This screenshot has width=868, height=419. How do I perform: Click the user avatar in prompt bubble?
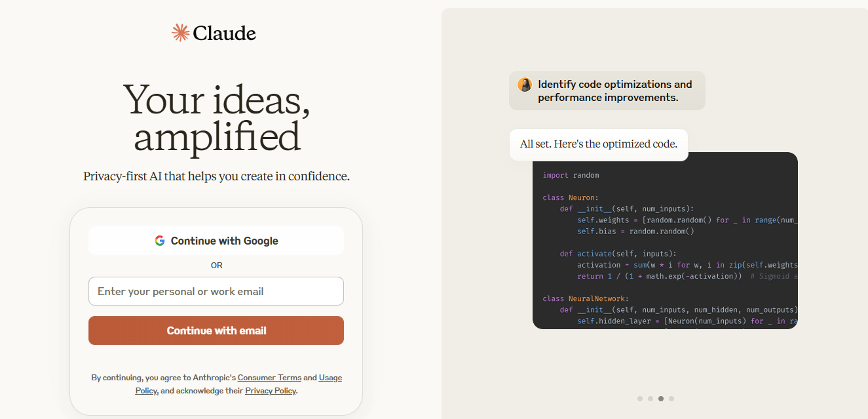click(525, 85)
